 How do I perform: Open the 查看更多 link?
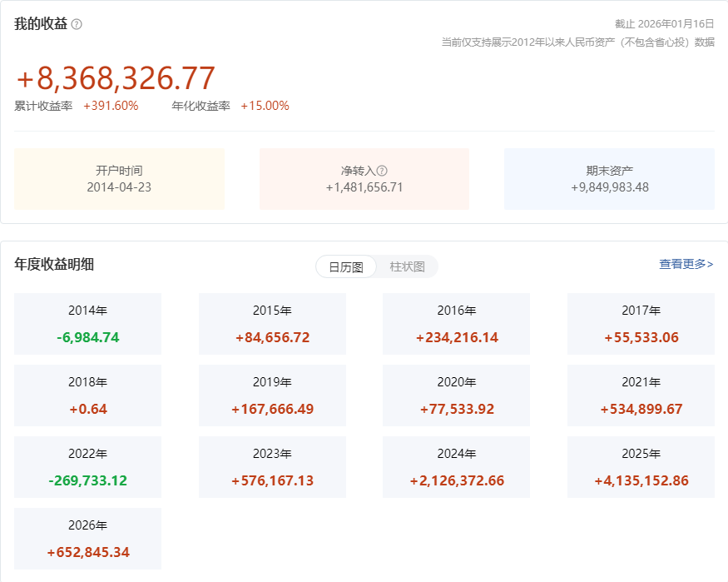(686, 264)
